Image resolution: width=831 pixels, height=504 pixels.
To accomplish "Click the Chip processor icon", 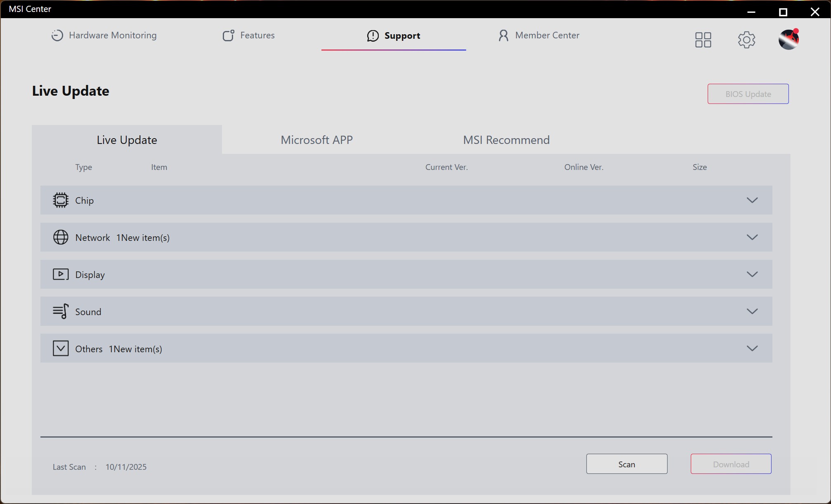I will point(61,200).
